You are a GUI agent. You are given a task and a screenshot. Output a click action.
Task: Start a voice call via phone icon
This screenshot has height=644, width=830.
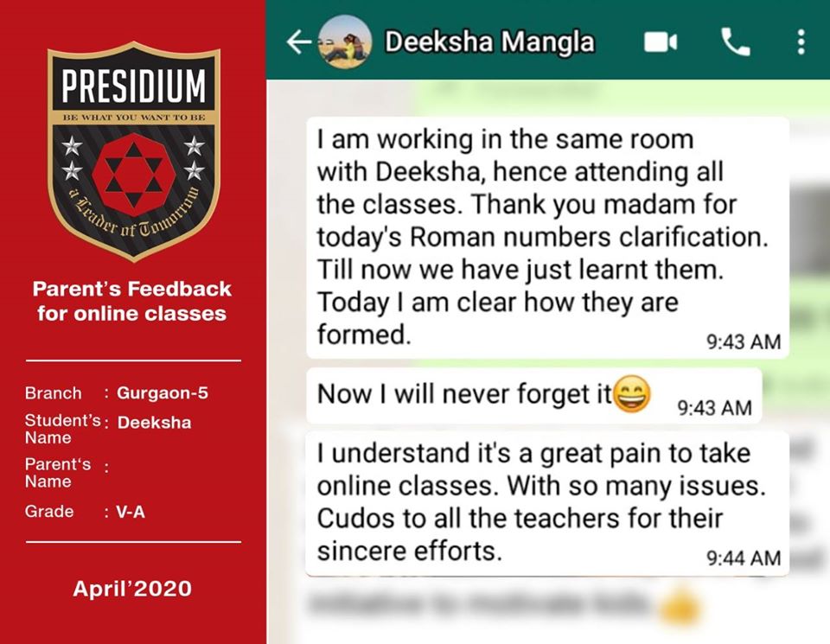(x=735, y=41)
